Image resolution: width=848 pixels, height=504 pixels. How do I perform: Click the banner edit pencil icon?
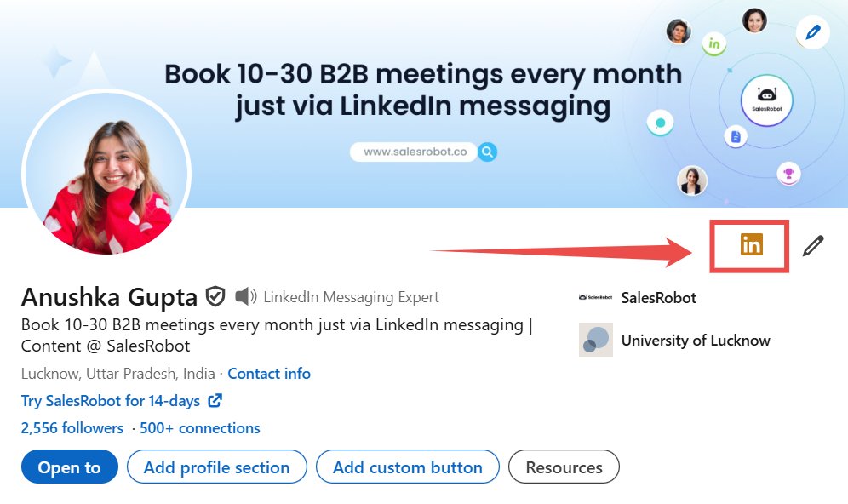[813, 32]
